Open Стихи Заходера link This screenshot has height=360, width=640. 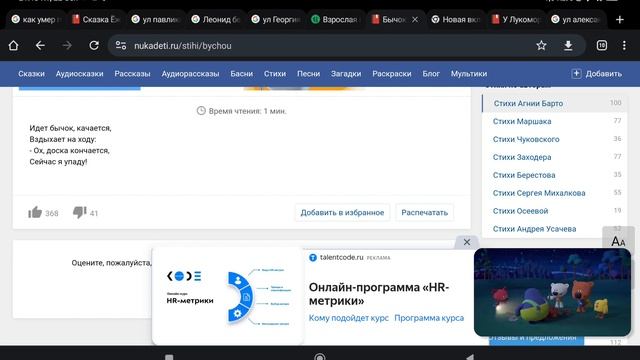pos(522,157)
